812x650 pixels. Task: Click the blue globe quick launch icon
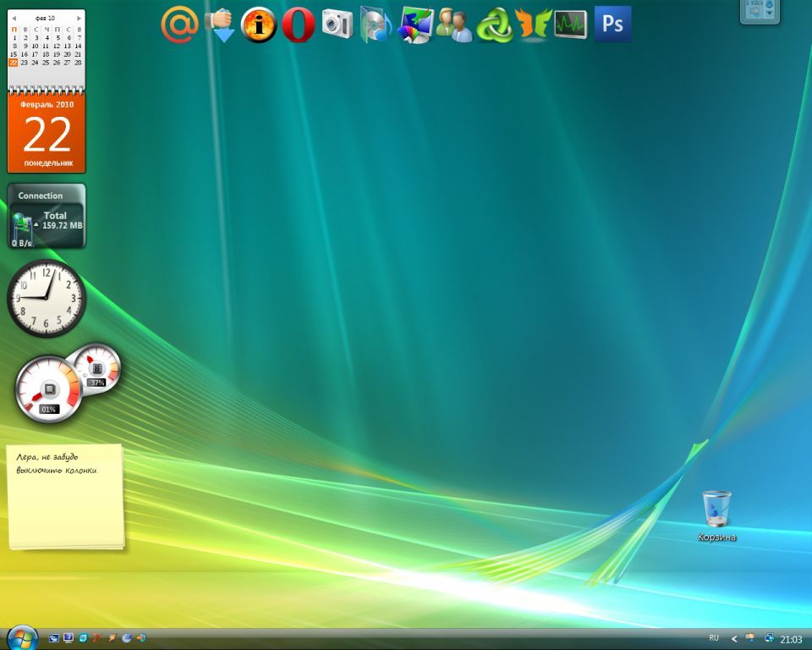[x=126, y=638]
